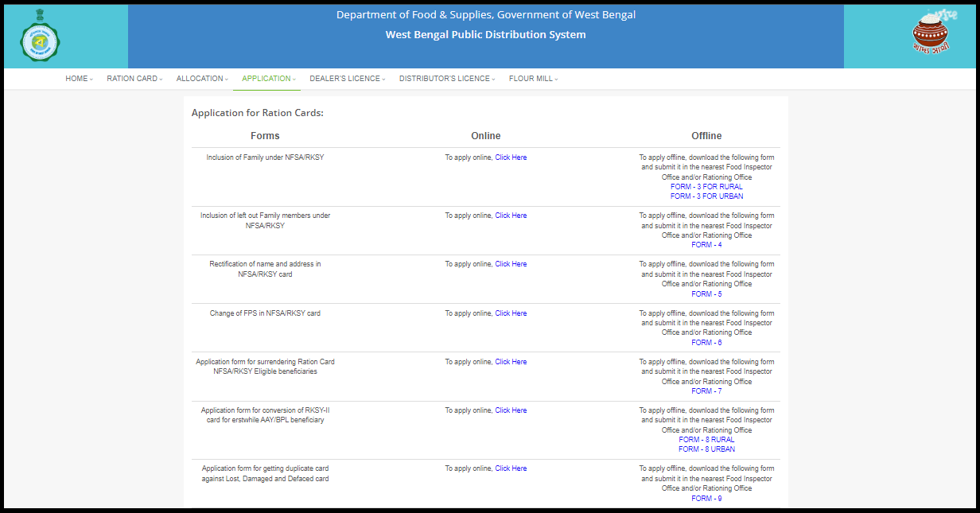Download FORM - 8 URBAN
This screenshot has height=513, width=980.
click(706, 449)
